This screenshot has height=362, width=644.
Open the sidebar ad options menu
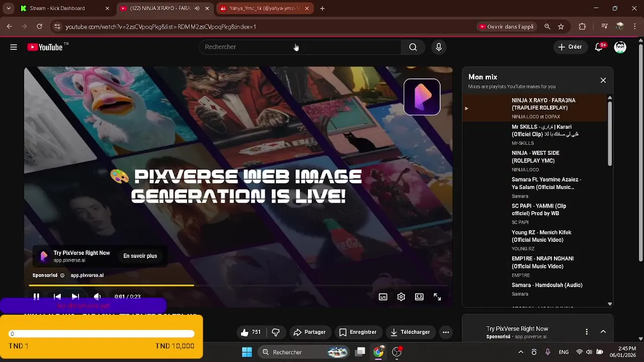click(x=587, y=332)
